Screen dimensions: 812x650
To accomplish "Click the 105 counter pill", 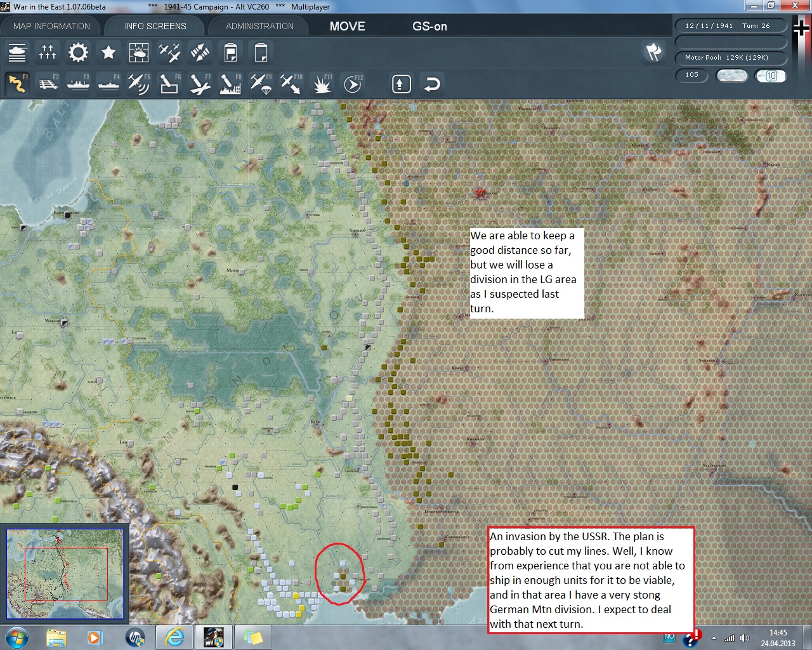I will tap(692, 75).
